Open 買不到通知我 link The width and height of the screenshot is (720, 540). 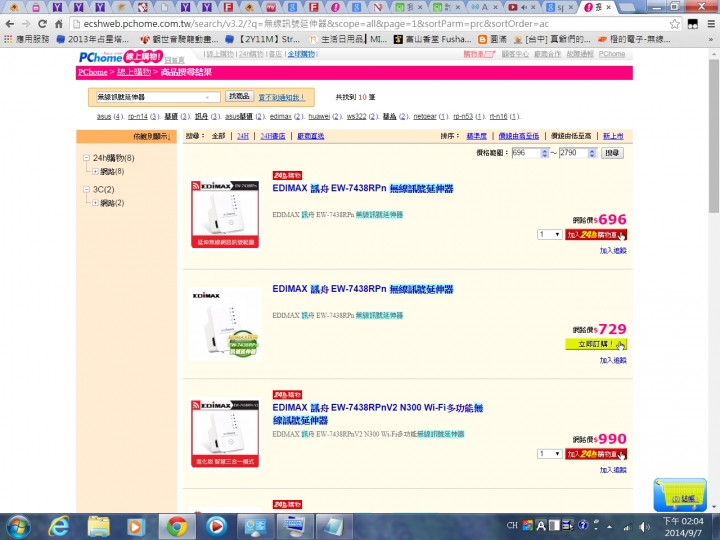click(x=281, y=98)
